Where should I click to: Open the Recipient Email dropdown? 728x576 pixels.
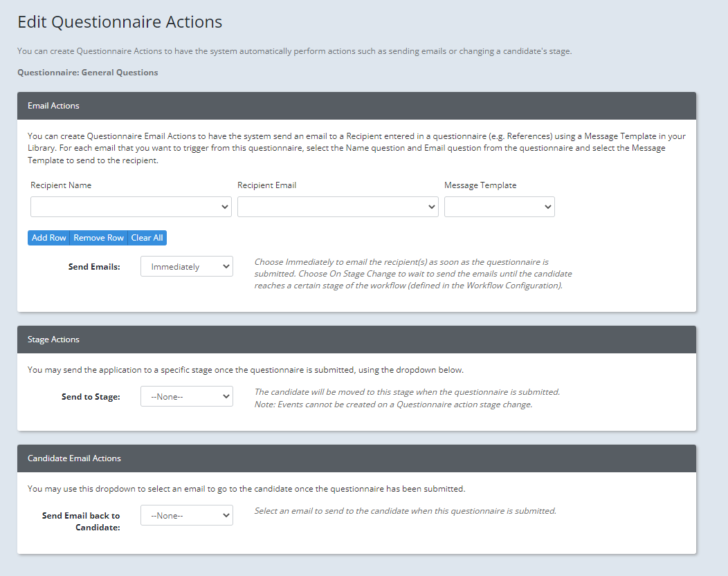(x=338, y=206)
